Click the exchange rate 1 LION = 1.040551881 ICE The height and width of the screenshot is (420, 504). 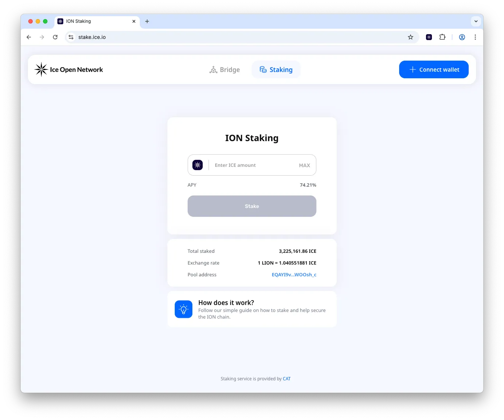tap(287, 263)
